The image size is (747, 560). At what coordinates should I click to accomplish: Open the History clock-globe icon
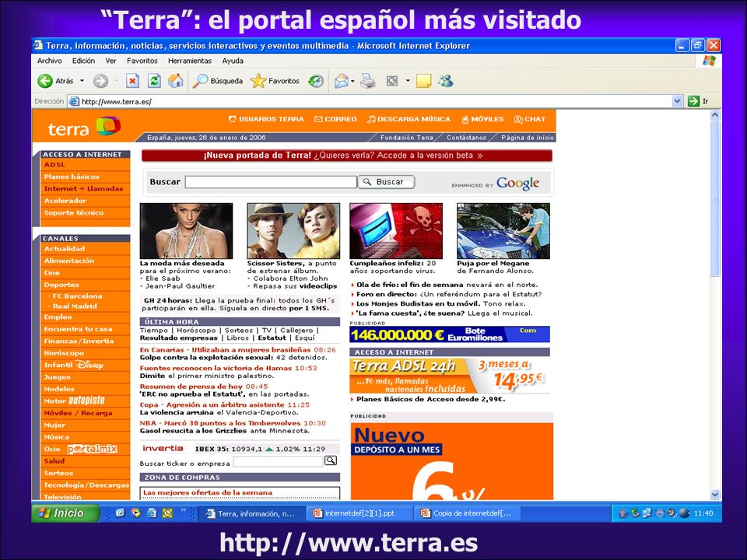tap(316, 81)
